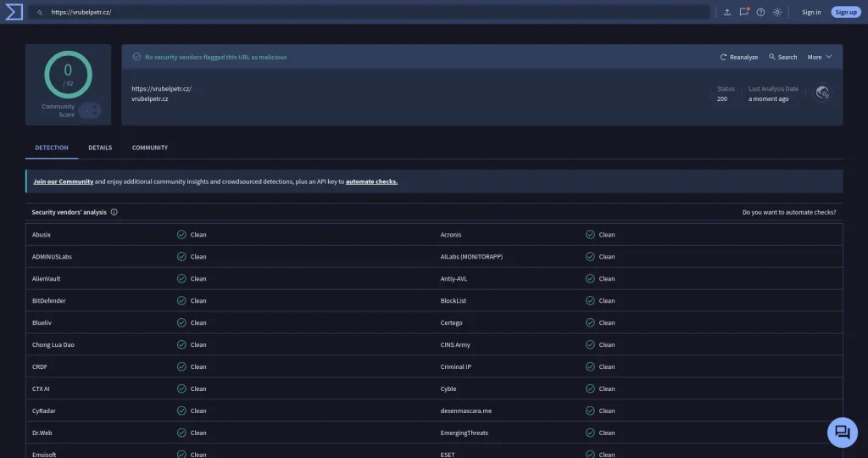Click the ESET vendor name
The image size is (868, 458).
click(448, 454)
